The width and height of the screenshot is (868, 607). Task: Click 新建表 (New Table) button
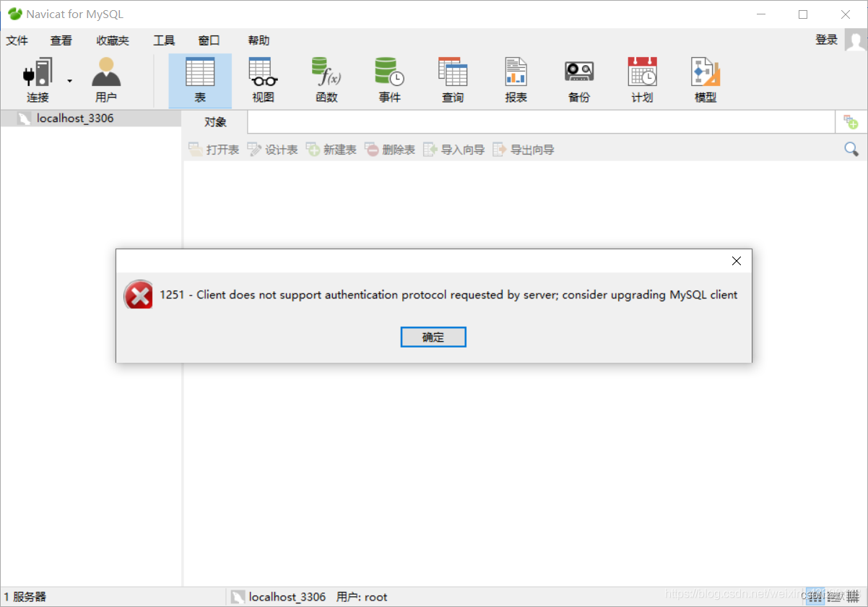tap(331, 150)
